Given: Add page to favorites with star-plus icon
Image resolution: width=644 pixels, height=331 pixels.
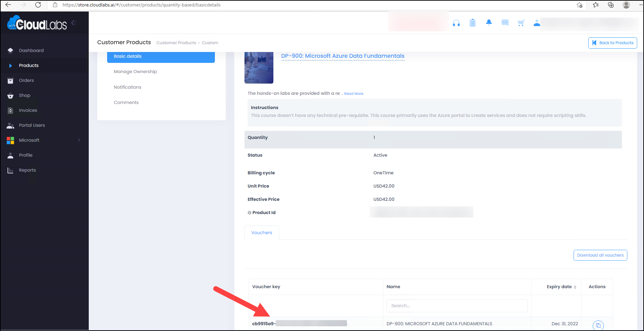Looking at the screenshot, I should [580, 5].
